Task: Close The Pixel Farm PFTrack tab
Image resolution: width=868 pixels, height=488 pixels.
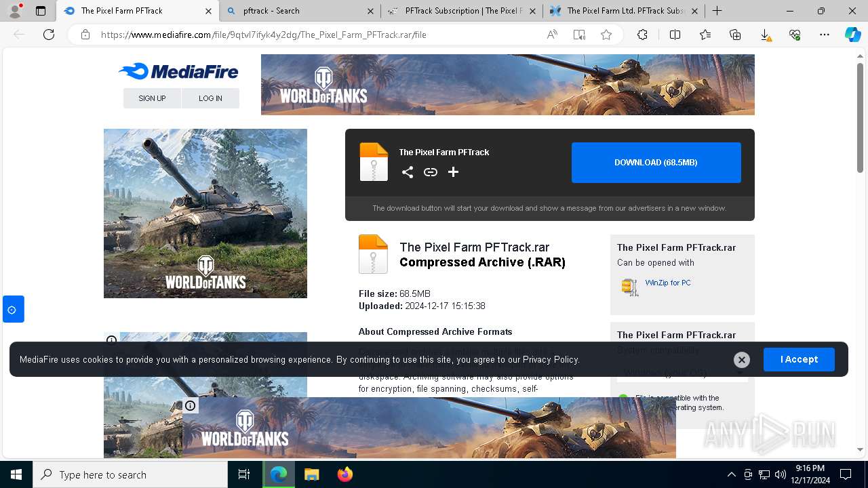Action: tap(209, 11)
